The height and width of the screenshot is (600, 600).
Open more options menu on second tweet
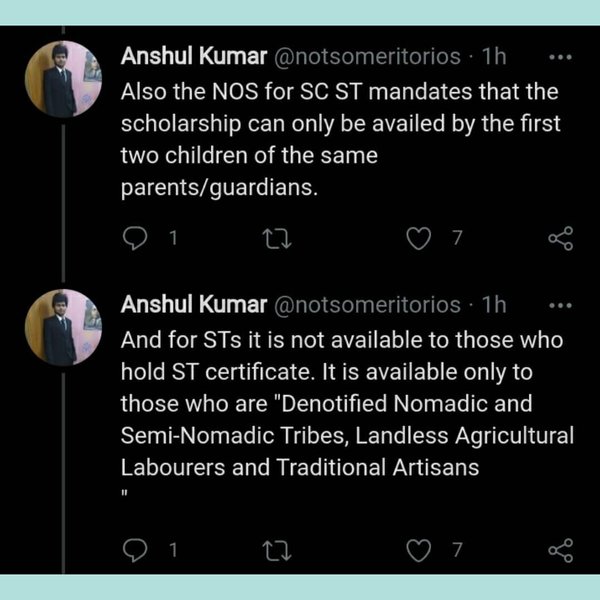[x=561, y=304]
